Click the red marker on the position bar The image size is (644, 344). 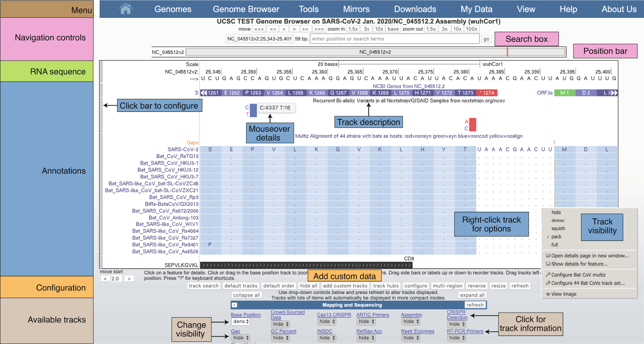click(508, 52)
